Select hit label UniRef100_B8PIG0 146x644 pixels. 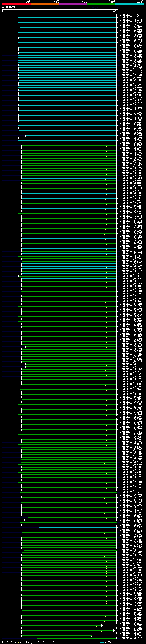tap(131, 180)
